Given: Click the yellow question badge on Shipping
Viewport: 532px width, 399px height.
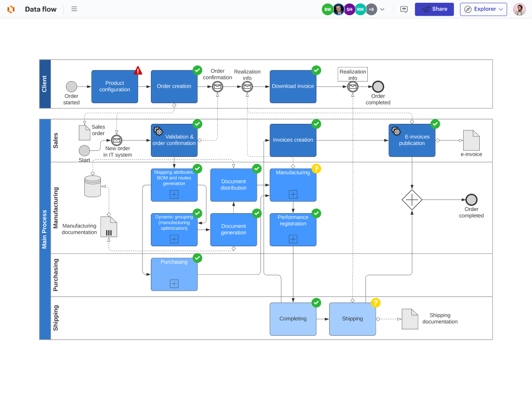Looking at the screenshot, I should (376, 303).
